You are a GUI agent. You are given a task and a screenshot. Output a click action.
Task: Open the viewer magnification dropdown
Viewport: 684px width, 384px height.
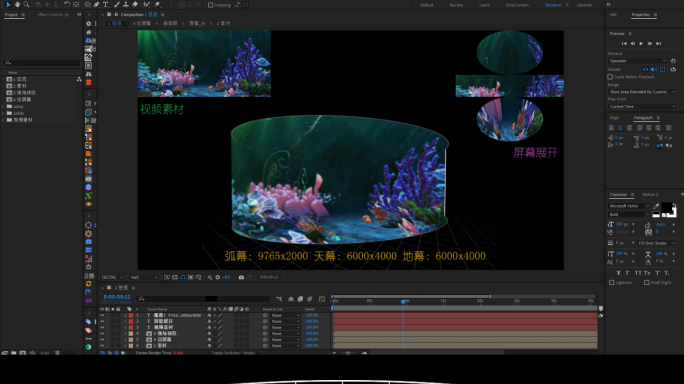(112, 277)
